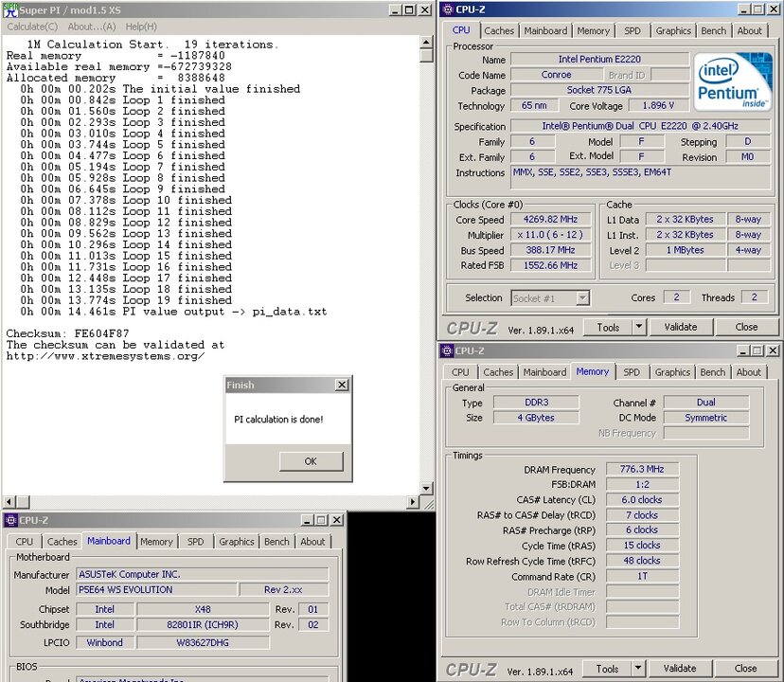Click Validate in Memory CPU-Z window
The width and height of the screenshot is (784, 682).
pos(680,669)
